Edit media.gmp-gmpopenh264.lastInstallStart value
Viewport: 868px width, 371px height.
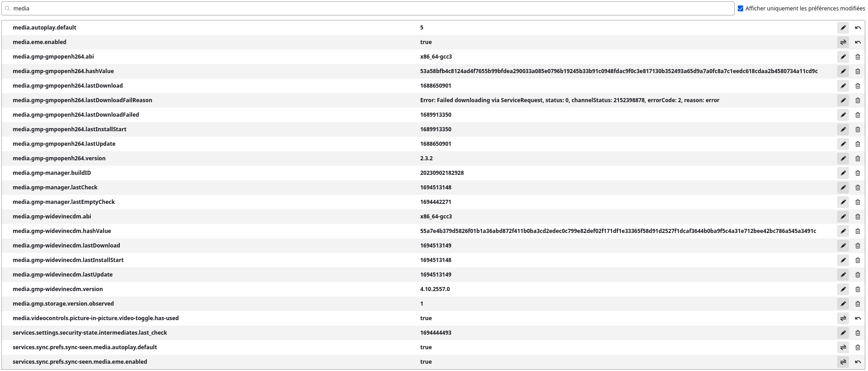click(843, 129)
